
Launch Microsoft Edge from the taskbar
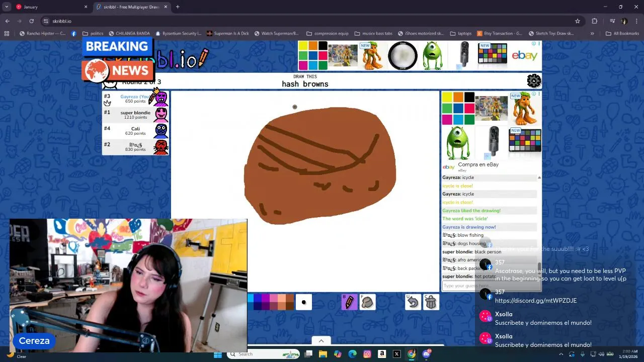pos(353,354)
